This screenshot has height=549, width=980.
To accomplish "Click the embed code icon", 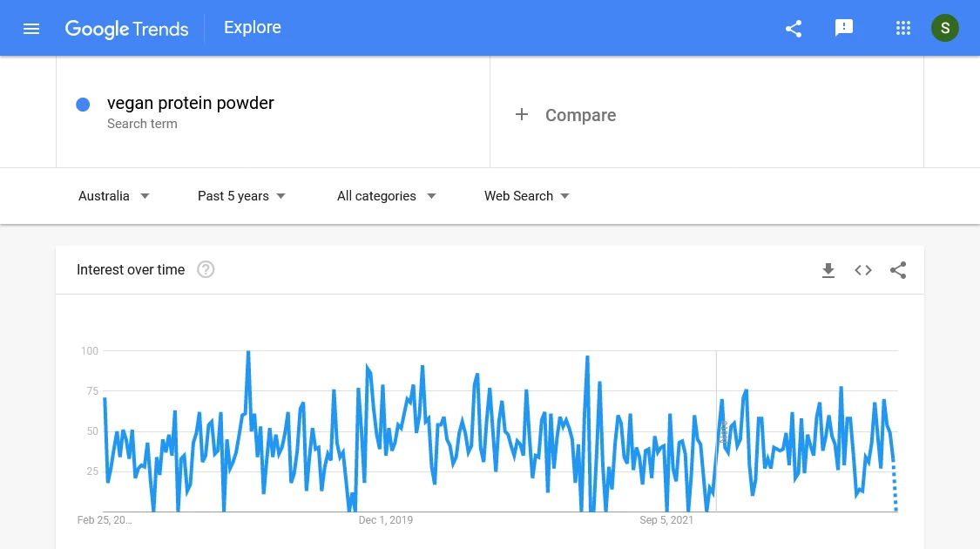I will tap(863, 270).
